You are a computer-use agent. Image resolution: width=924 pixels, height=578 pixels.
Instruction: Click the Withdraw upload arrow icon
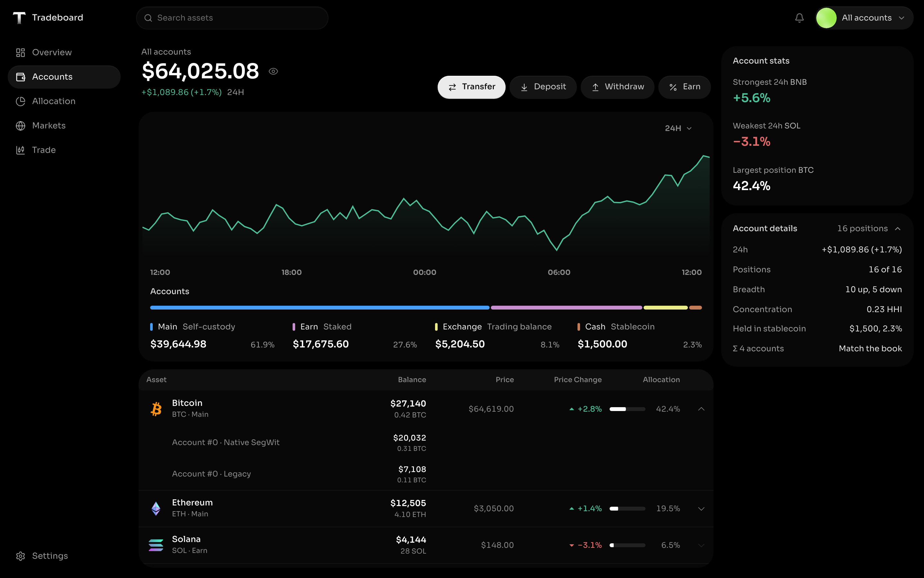[x=595, y=88]
